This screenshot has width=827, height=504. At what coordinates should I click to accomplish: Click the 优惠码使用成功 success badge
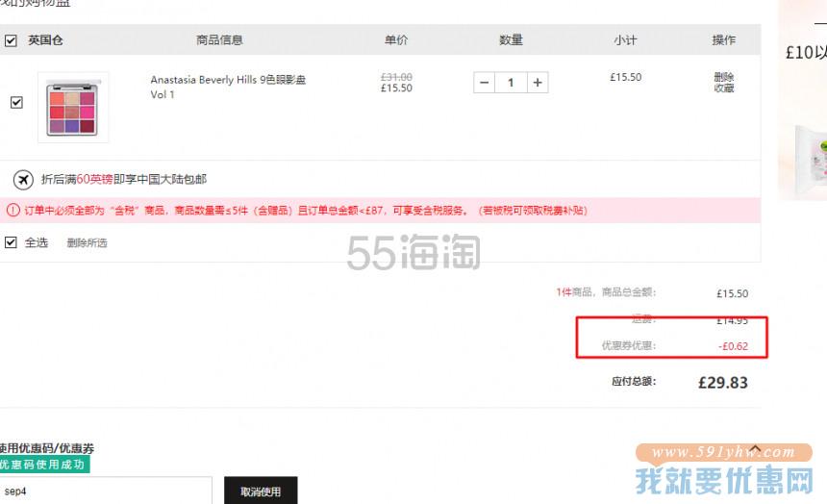[x=44, y=465]
